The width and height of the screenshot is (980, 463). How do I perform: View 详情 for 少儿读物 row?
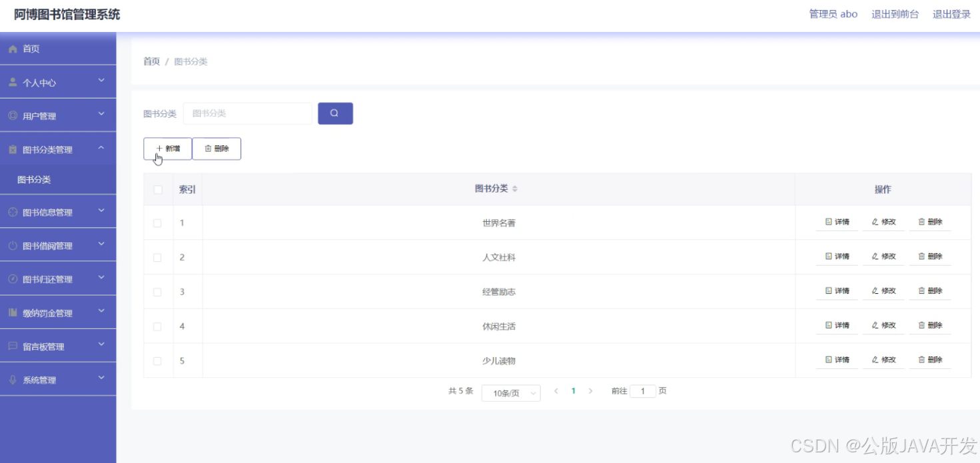[837, 360]
